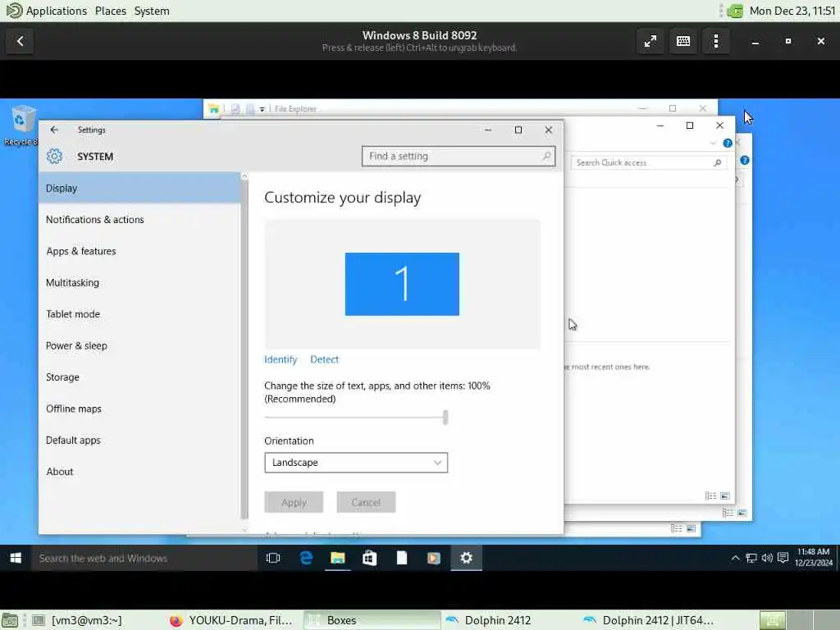
Task: Open the blank document icon on taskbar
Action: pos(402,558)
